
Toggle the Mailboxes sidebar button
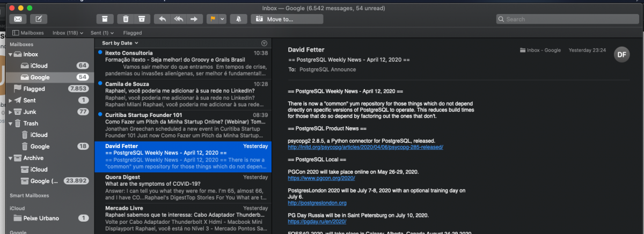tap(28, 33)
